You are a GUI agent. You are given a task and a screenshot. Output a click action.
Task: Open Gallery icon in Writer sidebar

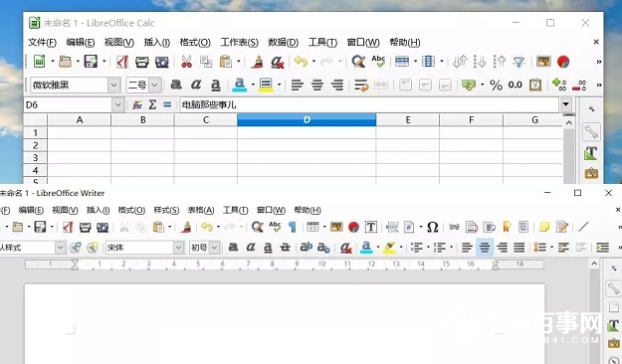click(614, 344)
